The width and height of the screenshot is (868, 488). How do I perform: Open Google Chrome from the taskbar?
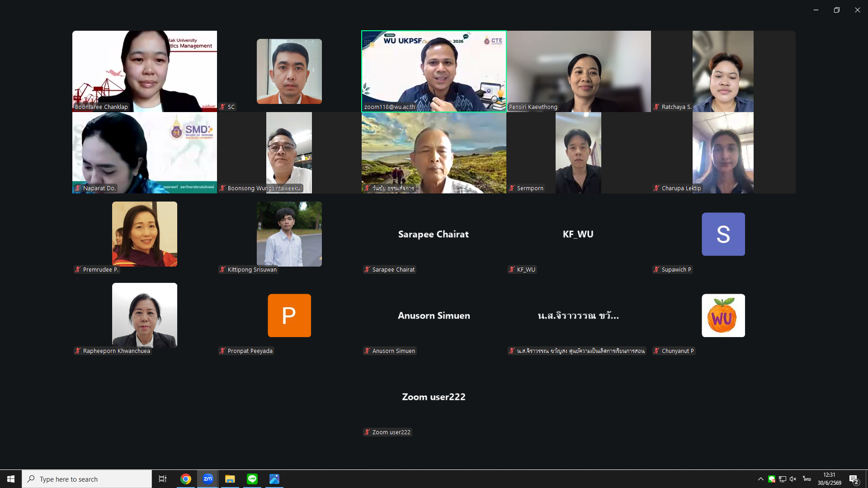[x=186, y=479]
